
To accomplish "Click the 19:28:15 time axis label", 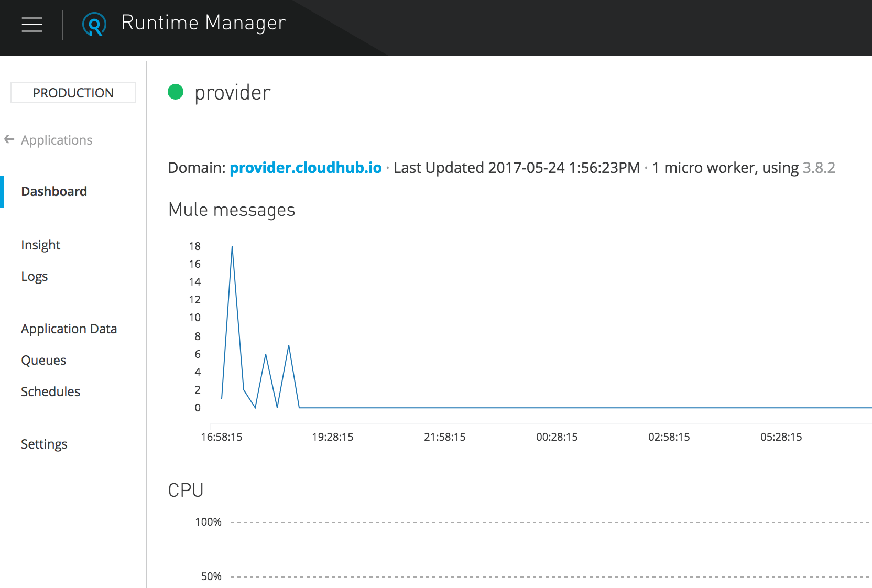I will coord(333,437).
